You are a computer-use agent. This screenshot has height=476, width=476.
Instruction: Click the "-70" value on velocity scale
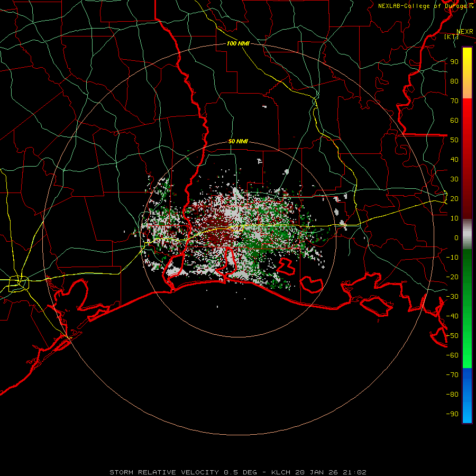(x=452, y=375)
